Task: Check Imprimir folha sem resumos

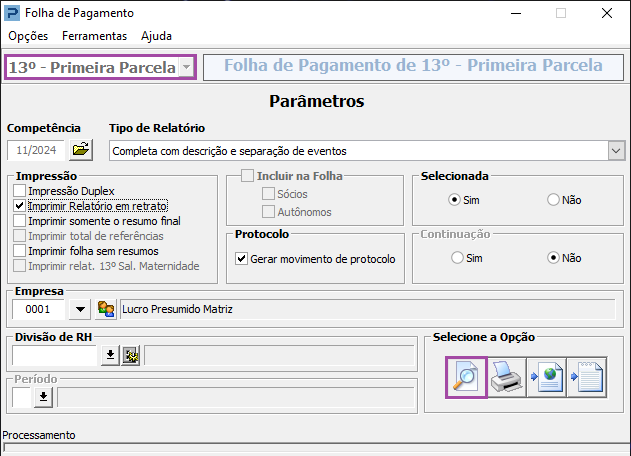Action: pyautogui.click(x=19, y=251)
